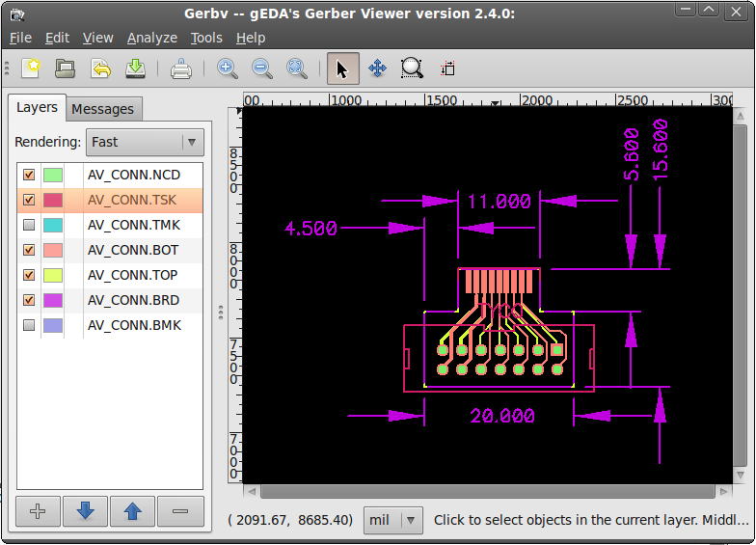Open a layer file with folder icon

click(x=66, y=68)
